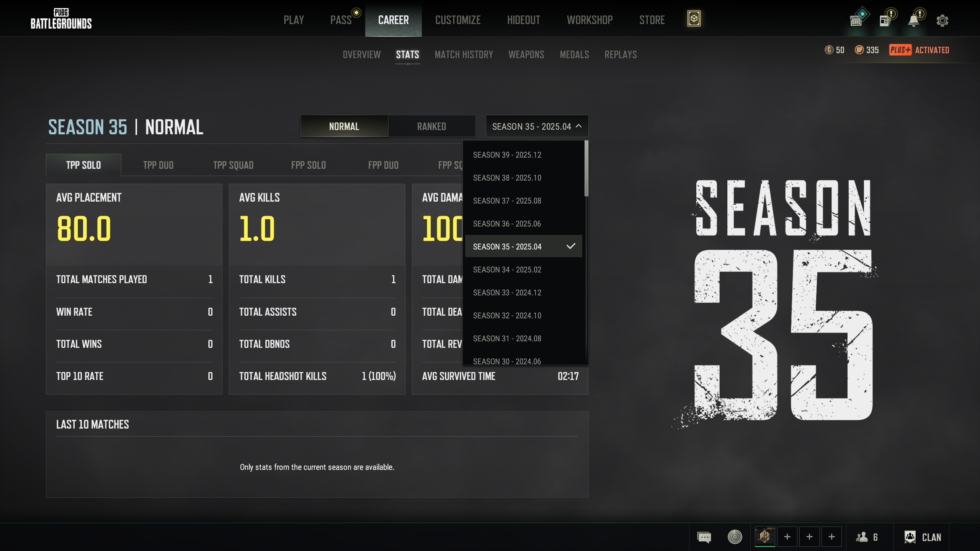Click the gold loot box icon

pyautogui.click(x=694, y=19)
